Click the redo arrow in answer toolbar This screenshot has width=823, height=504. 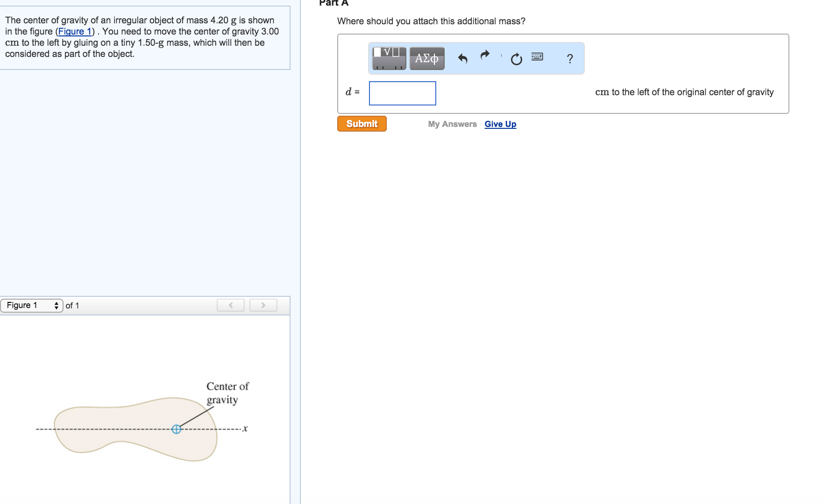tap(484, 56)
